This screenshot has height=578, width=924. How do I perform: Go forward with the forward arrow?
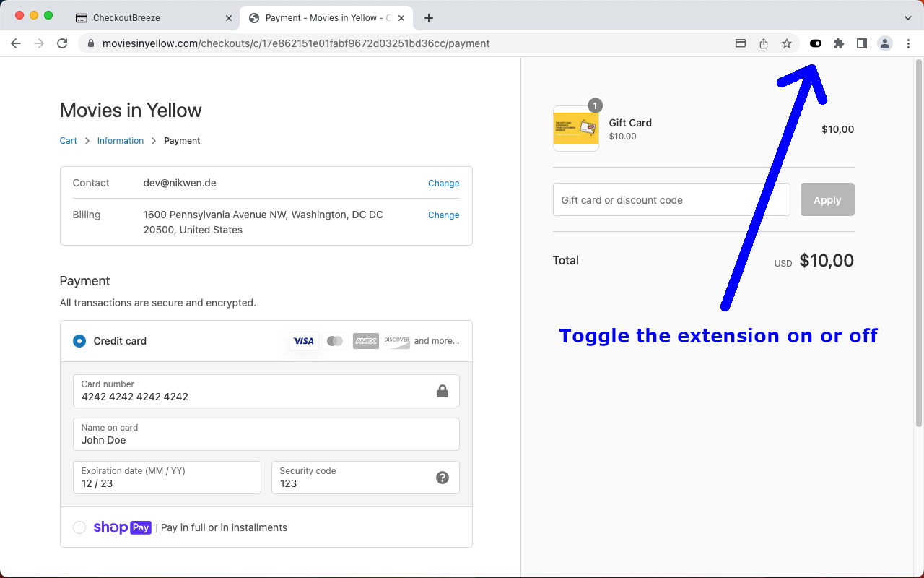point(39,43)
